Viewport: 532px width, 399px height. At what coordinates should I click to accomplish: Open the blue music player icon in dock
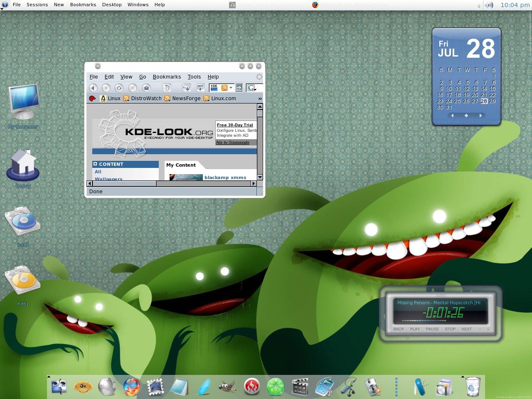click(324, 387)
